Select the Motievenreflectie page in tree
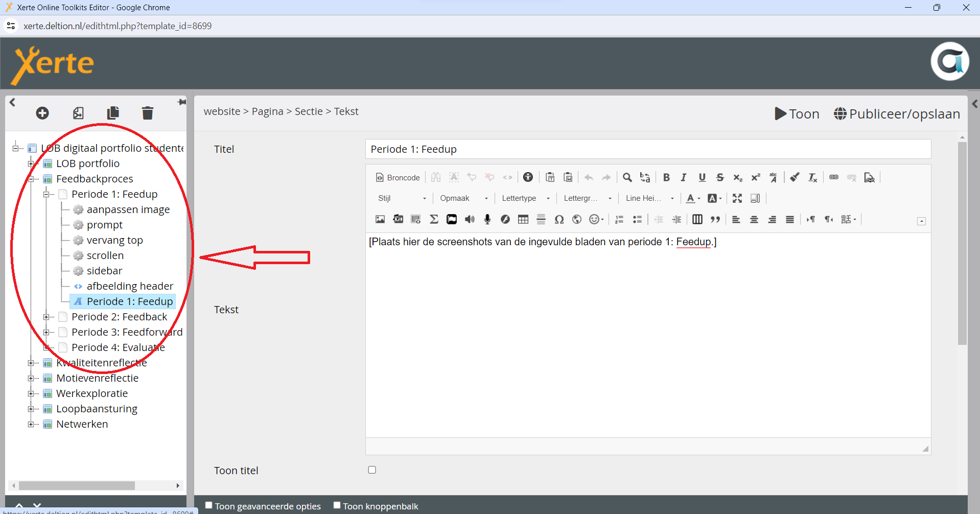The height and width of the screenshot is (514, 980). [x=97, y=378]
